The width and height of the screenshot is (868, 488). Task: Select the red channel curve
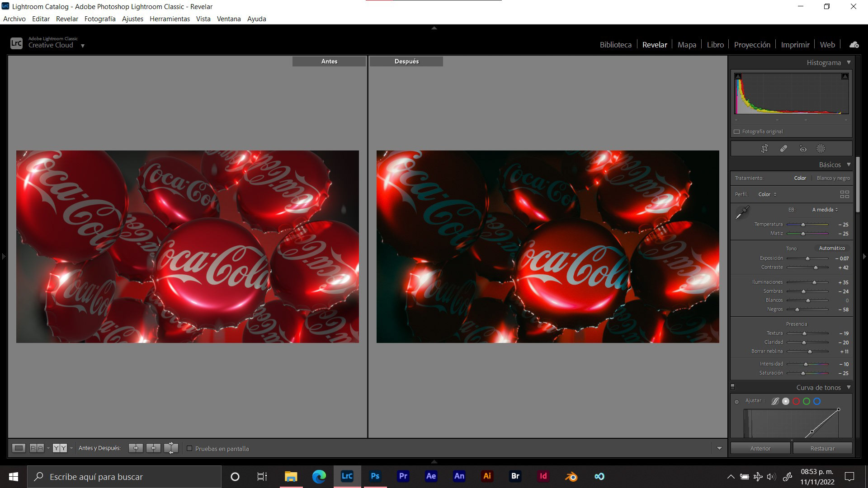(x=796, y=401)
